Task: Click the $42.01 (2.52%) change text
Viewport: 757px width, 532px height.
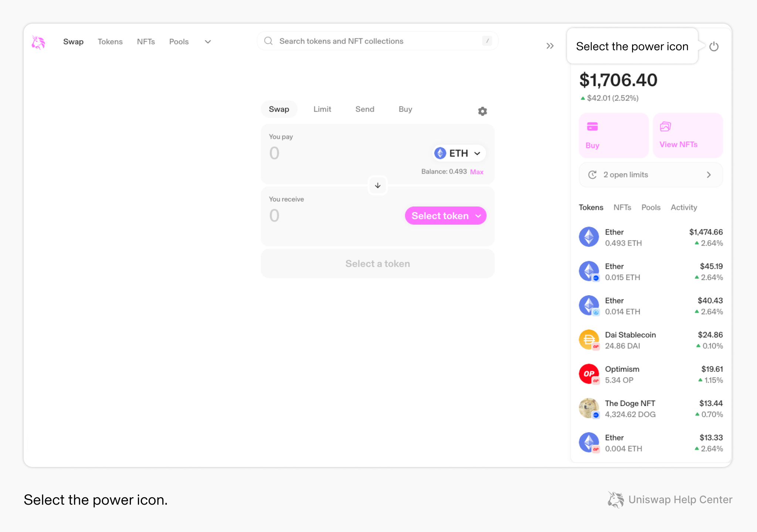Action: [613, 98]
